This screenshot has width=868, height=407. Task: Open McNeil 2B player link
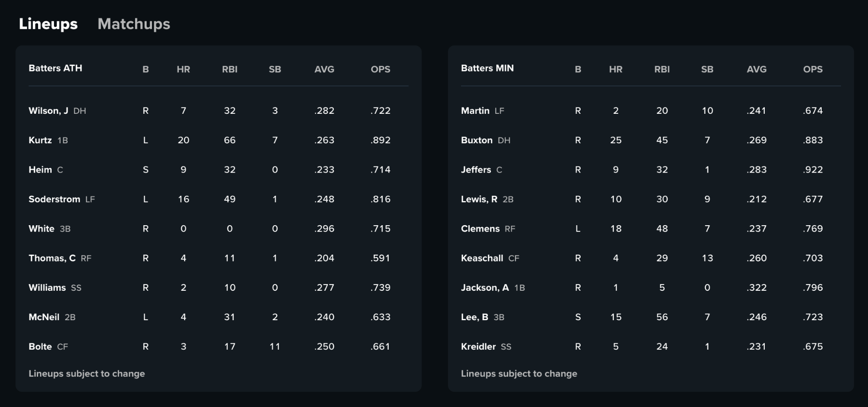52,317
